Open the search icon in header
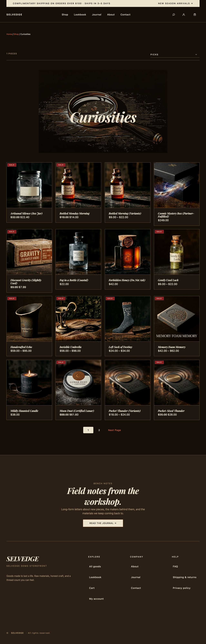 173,15
